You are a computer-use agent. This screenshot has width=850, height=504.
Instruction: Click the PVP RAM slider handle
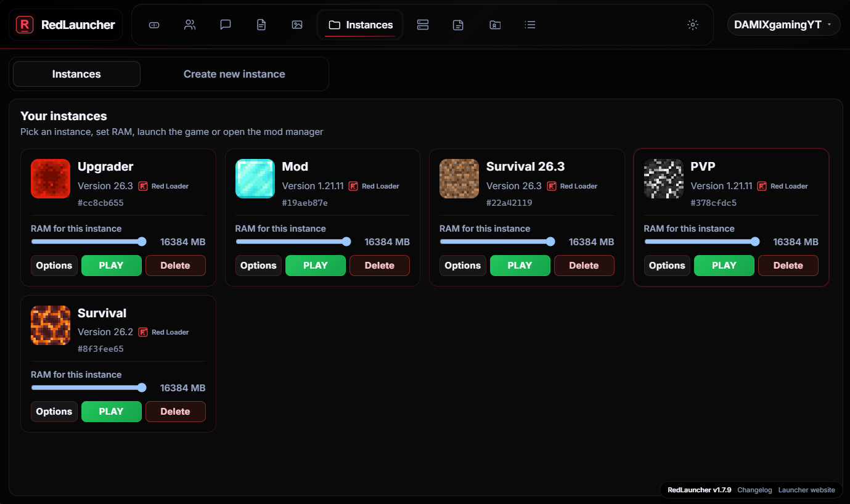(x=755, y=242)
